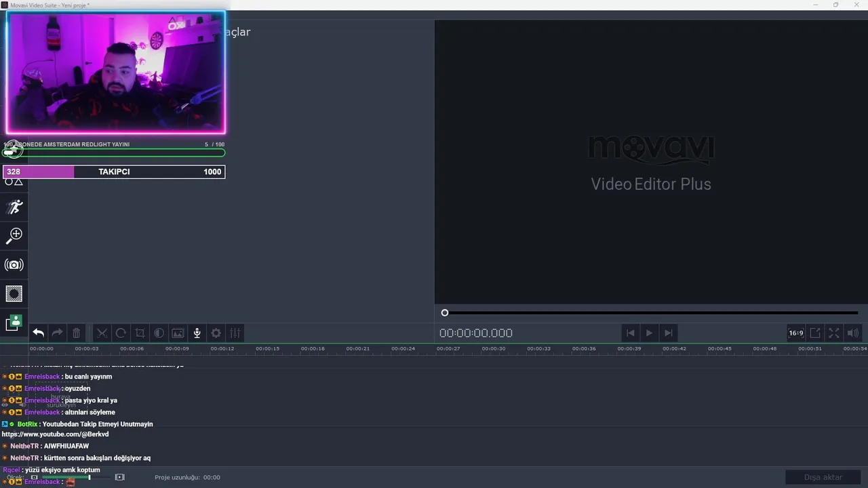Click the Delete trash can icon

(x=77, y=333)
